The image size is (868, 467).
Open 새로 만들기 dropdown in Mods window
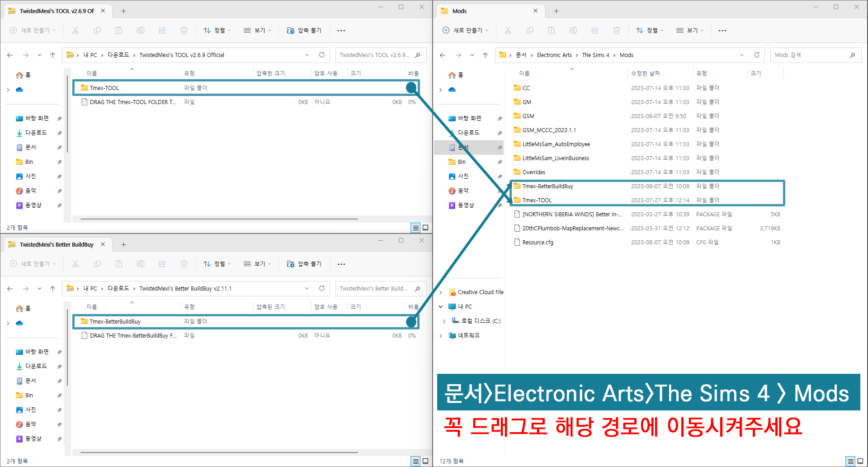click(466, 30)
